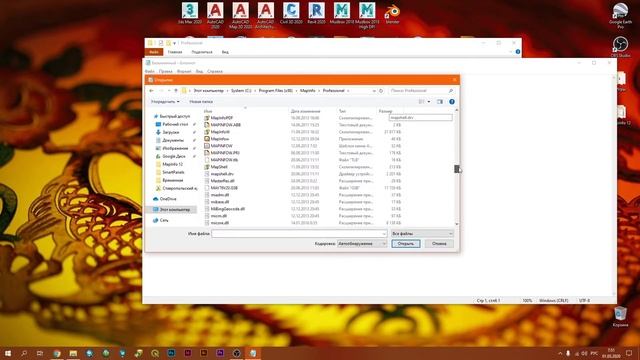Navigate to MapInfo breadcrumb segment
Image resolution: width=640 pixels, height=360 pixels.
[307, 91]
